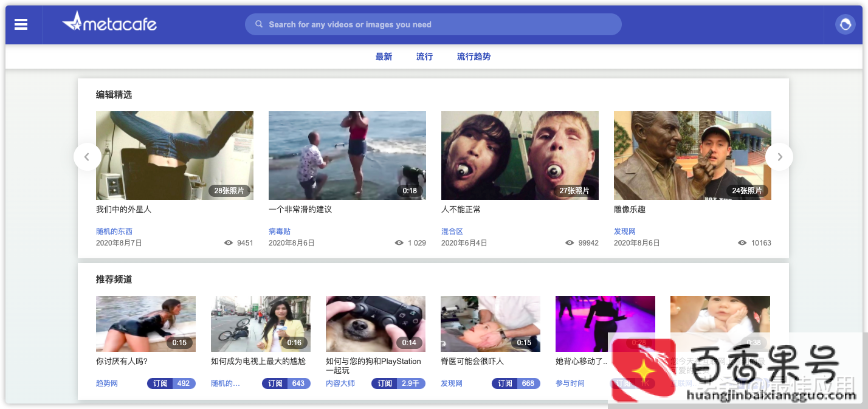Image resolution: width=868 pixels, height=409 pixels.
Task: Open the 病毒贴 channel link
Action: point(280,232)
